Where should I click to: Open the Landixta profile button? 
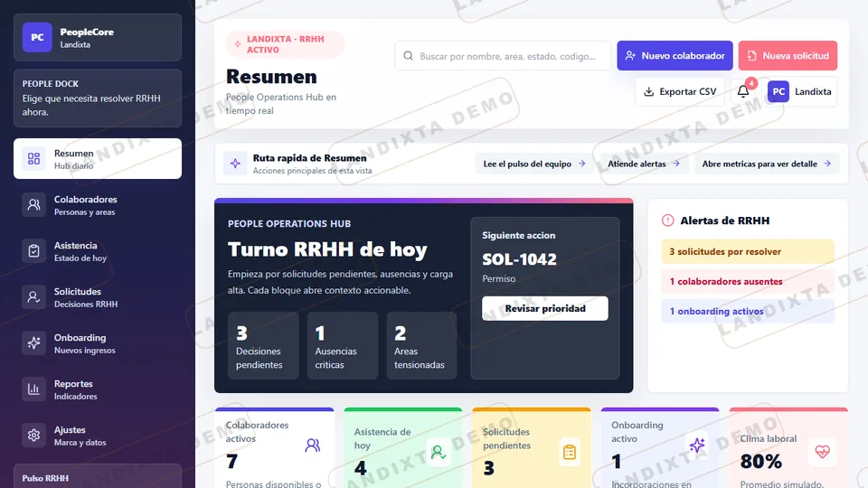point(799,91)
